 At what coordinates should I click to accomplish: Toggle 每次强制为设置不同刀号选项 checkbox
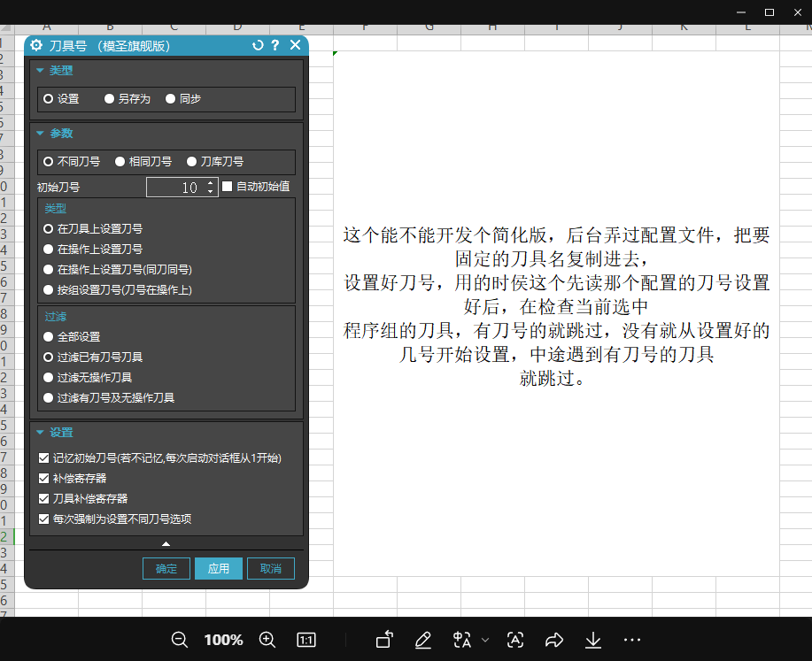(x=44, y=519)
